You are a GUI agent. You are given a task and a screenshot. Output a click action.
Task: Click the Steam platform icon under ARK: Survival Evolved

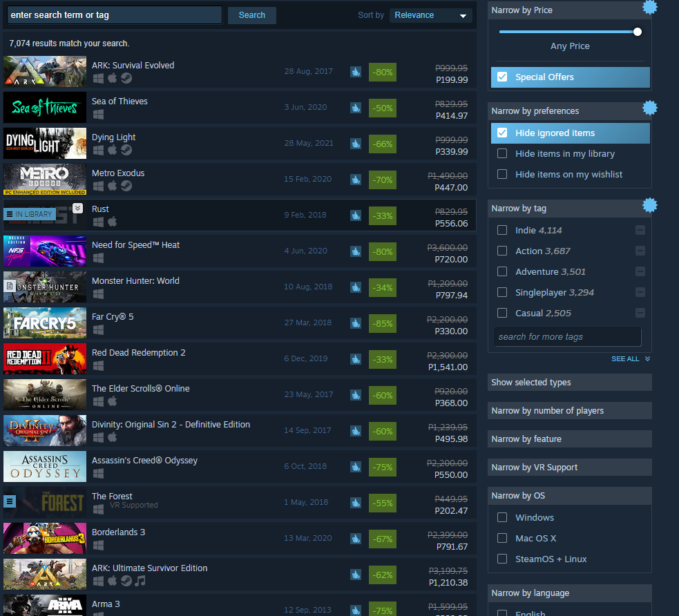[126, 78]
